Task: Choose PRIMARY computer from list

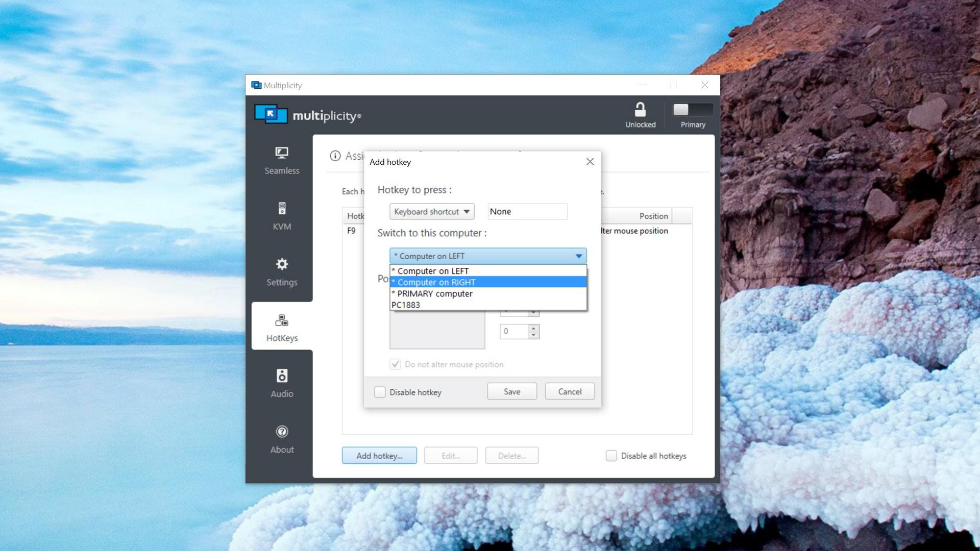Action: 488,294
